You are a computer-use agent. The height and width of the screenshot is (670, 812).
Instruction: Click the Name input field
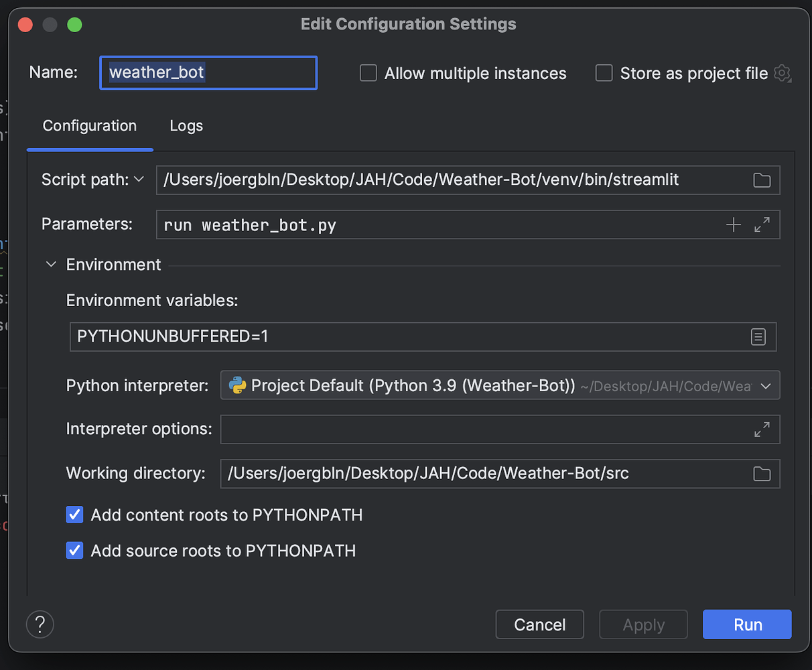tap(208, 72)
